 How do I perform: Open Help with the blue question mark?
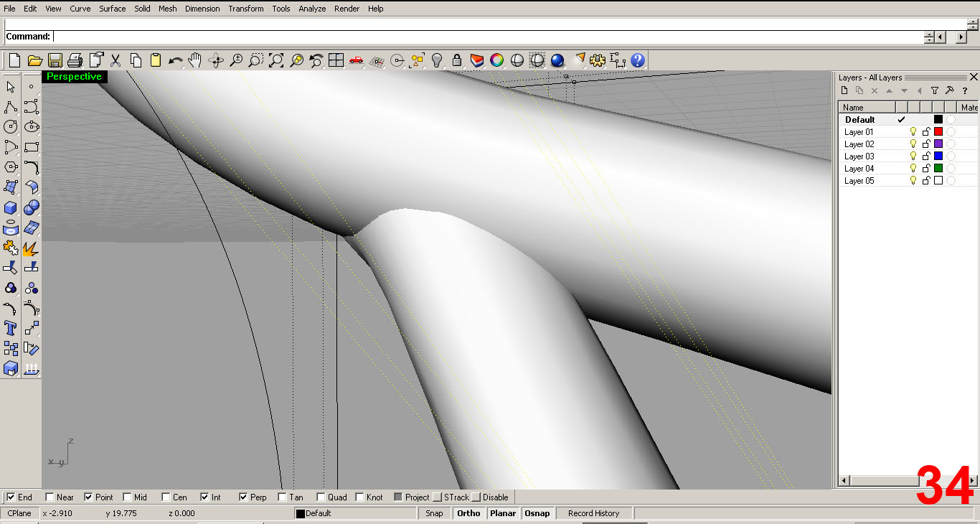[638, 60]
